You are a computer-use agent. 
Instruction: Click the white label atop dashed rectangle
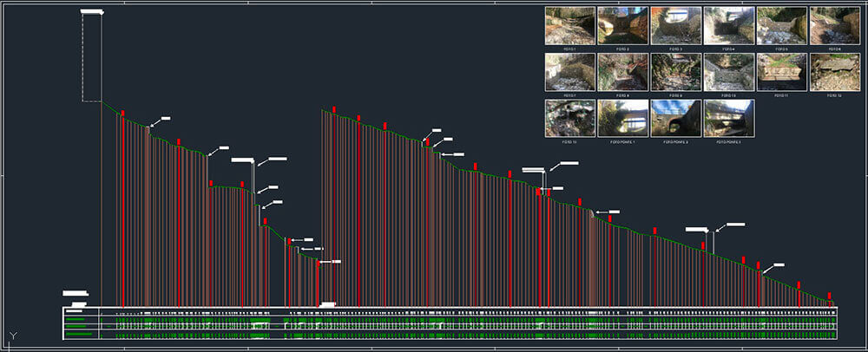pyautogui.click(x=91, y=12)
